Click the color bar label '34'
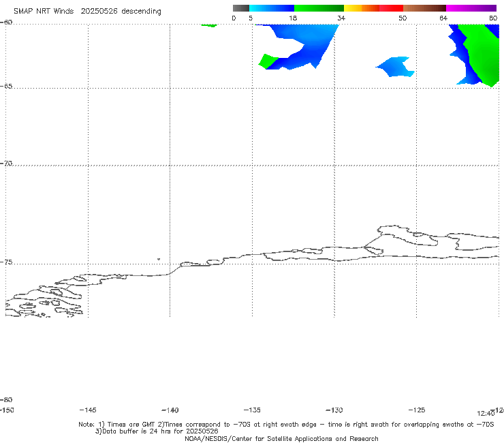 tap(341, 18)
